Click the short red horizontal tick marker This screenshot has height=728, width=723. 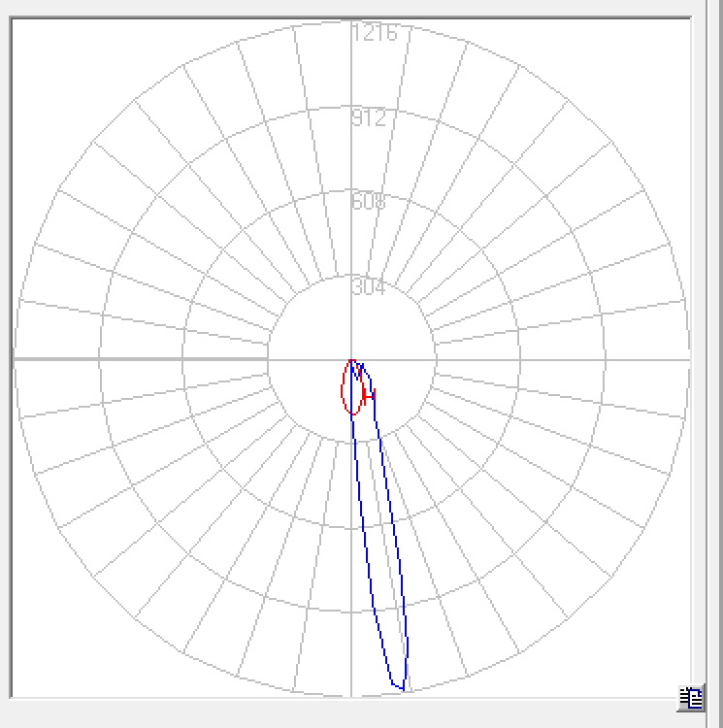pyautogui.click(x=369, y=394)
